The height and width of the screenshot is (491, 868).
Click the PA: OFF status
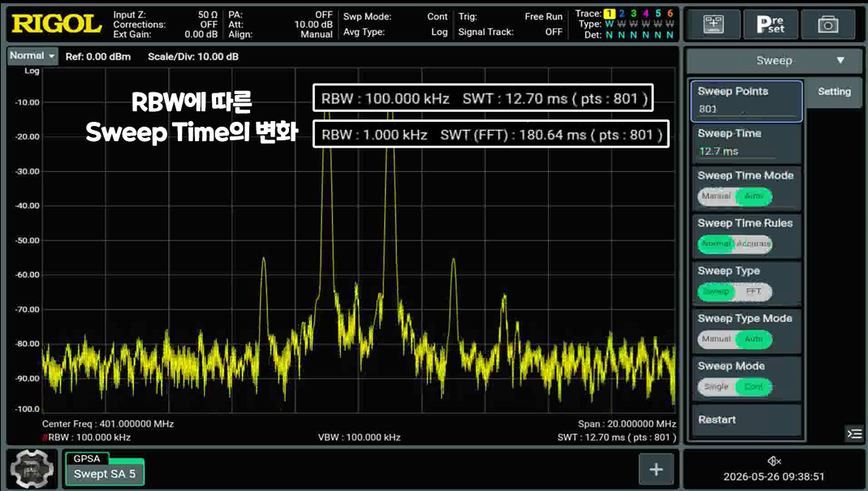(x=280, y=15)
